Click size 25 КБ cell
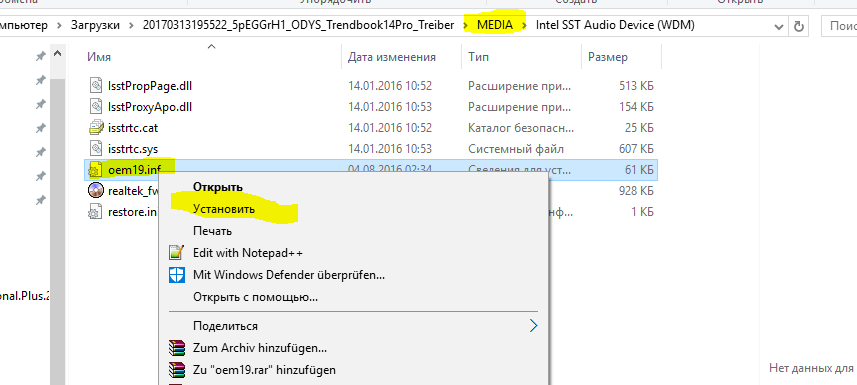Viewport: 857px width, 385px height. click(639, 128)
